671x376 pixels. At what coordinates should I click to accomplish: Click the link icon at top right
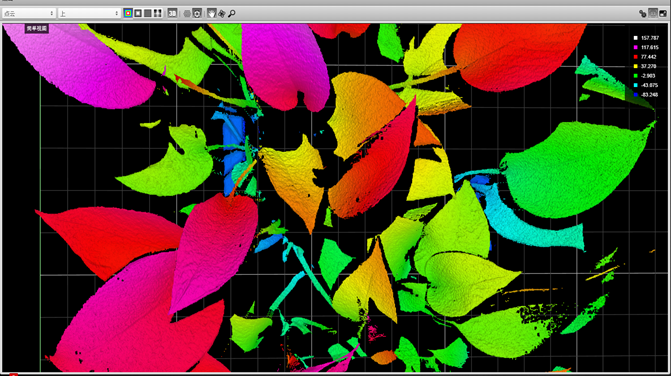pyautogui.click(x=642, y=14)
